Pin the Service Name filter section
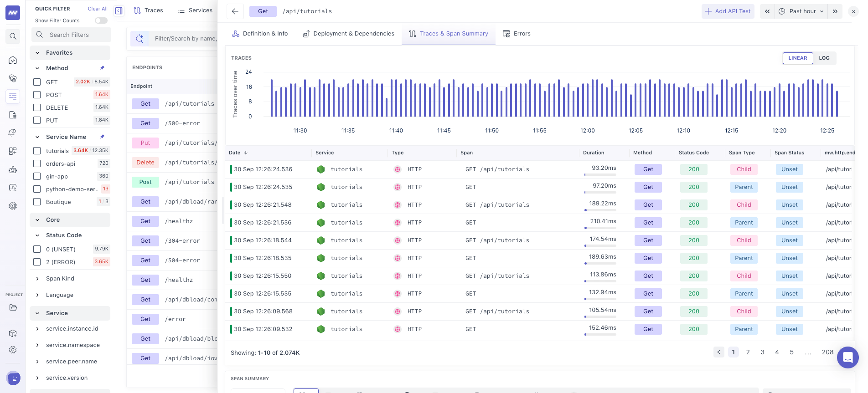This screenshot has width=868, height=393. point(102,137)
